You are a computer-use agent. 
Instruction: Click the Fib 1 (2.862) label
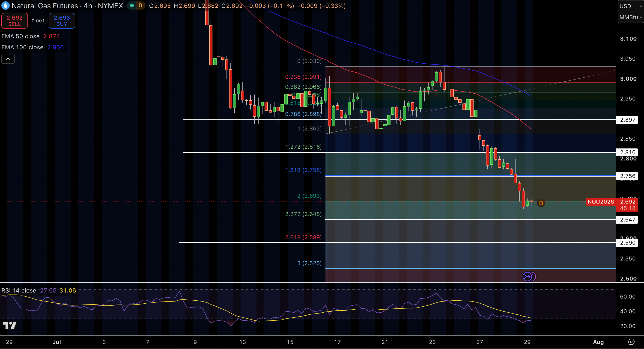tap(309, 128)
